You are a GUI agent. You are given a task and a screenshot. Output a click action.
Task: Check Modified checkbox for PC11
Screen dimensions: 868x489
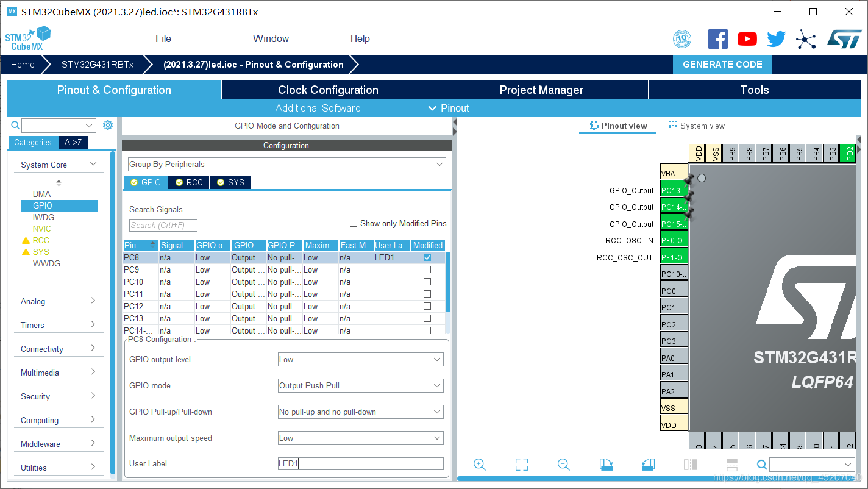point(427,294)
